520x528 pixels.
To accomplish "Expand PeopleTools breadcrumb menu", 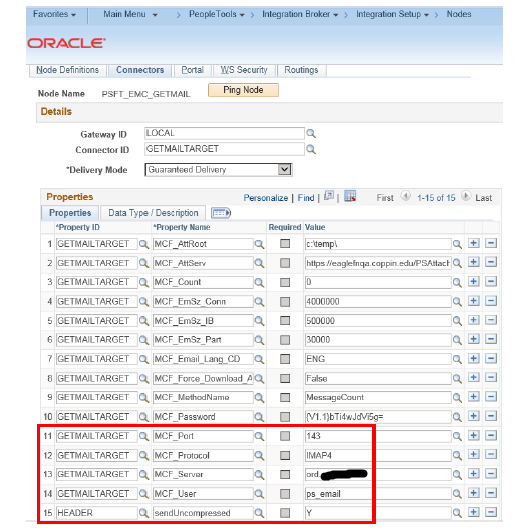I will coord(217,14).
